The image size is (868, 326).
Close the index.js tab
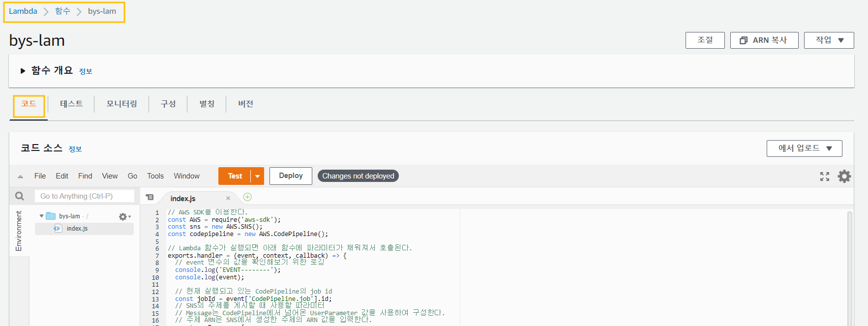228,198
